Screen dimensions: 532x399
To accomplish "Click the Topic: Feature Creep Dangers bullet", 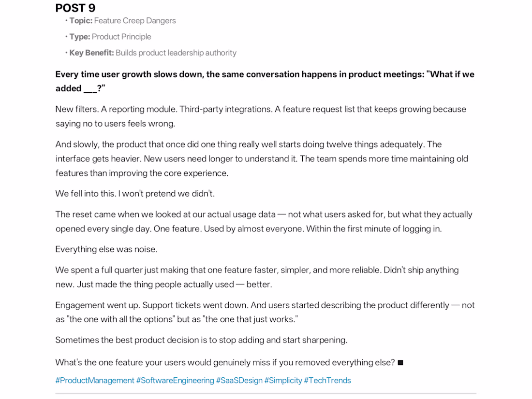I will (x=120, y=21).
